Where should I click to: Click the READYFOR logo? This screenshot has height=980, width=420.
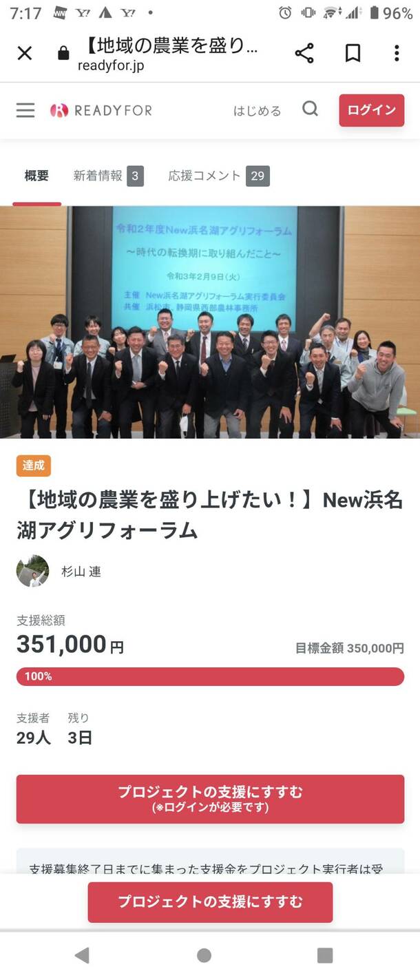pyautogui.click(x=101, y=110)
